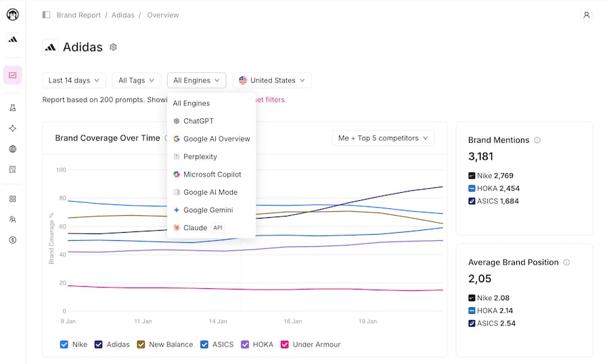Select Perplexity engine option
This screenshot has width=609, height=364.
[211, 156]
